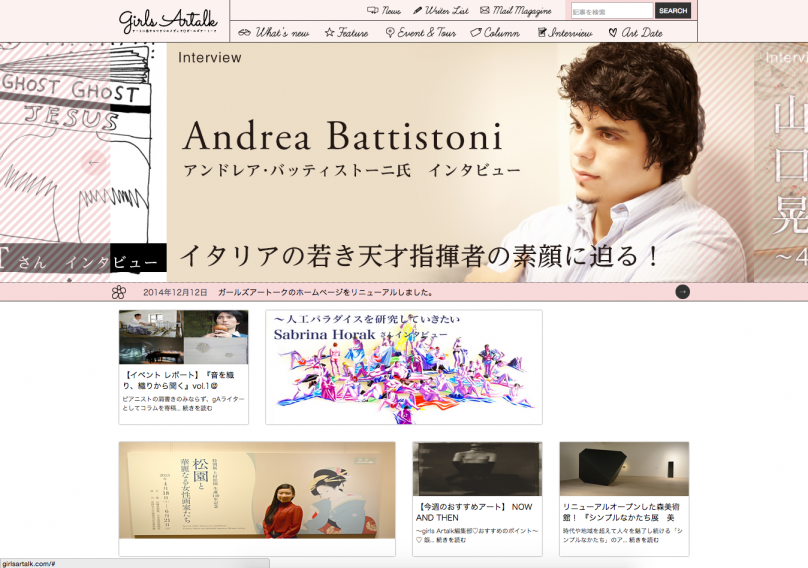Image resolution: width=808 pixels, height=568 pixels.
Task: Click the Feature star icon
Action: tap(329, 32)
